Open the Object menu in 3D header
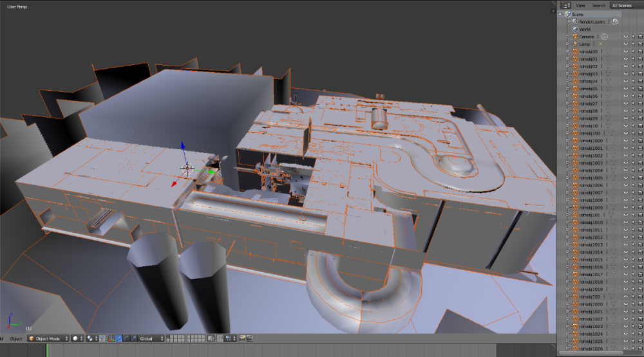This screenshot has width=644, height=357. (x=15, y=338)
